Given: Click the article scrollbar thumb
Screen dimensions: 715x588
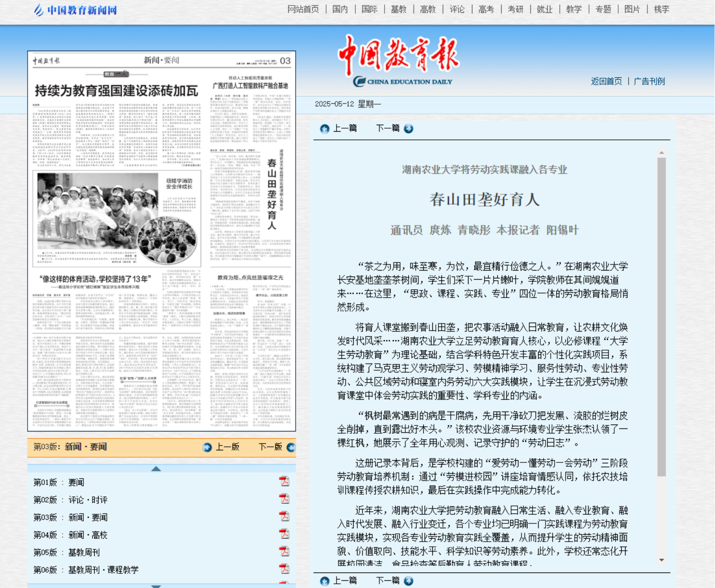Looking at the screenshot, I should (662, 316).
